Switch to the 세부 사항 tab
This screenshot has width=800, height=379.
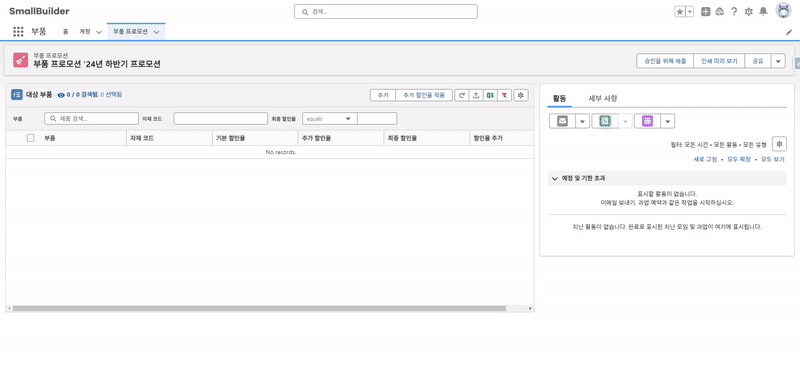point(603,98)
